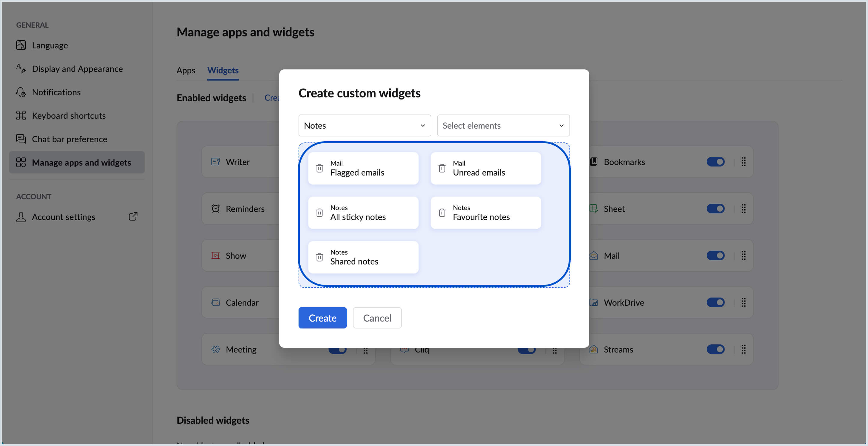The width and height of the screenshot is (868, 446).
Task: Toggle the WorkDrive widget off
Action: (x=716, y=302)
